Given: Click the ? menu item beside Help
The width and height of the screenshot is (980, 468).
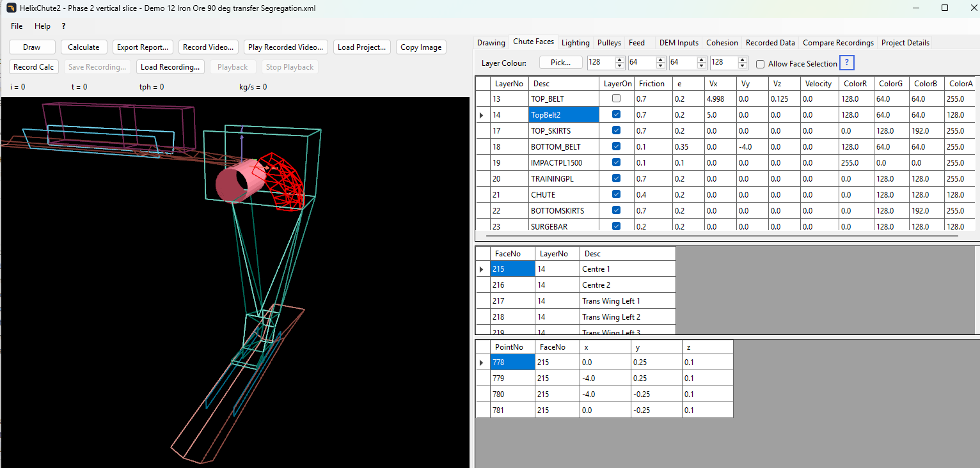Looking at the screenshot, I should (63, 26).
